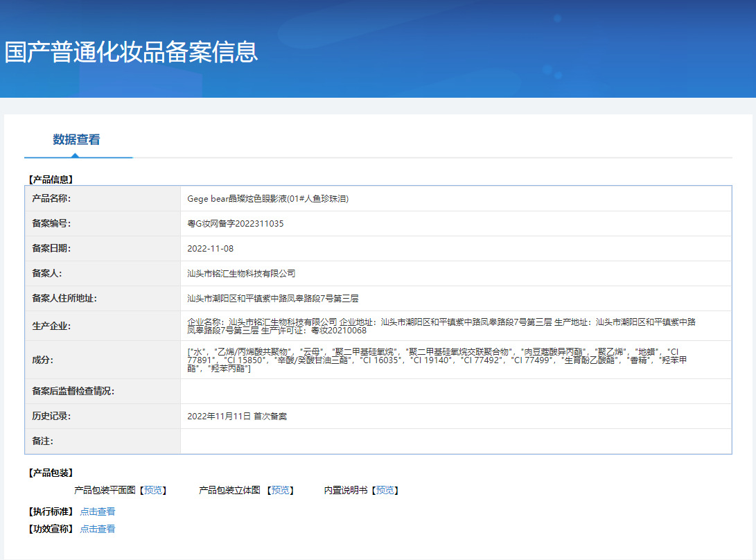Select the 备案人 label cell
This screenshot has width=756, height=560.
[103, 274]
